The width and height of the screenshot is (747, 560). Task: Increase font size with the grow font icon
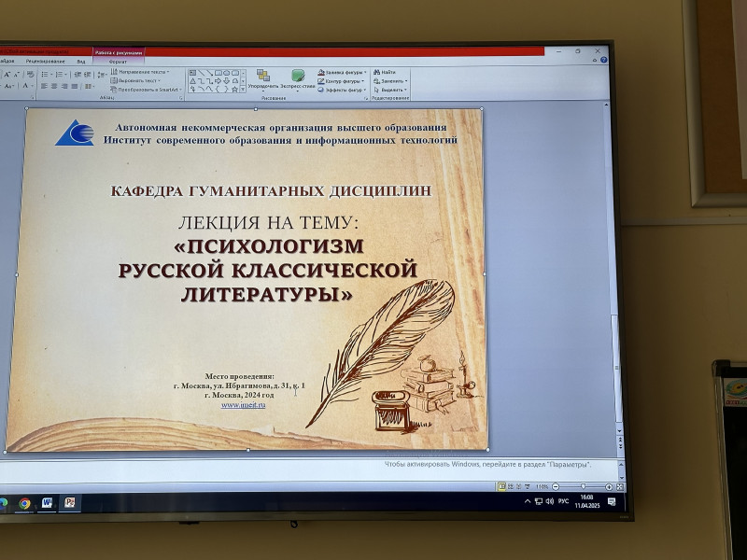(7, 75)
